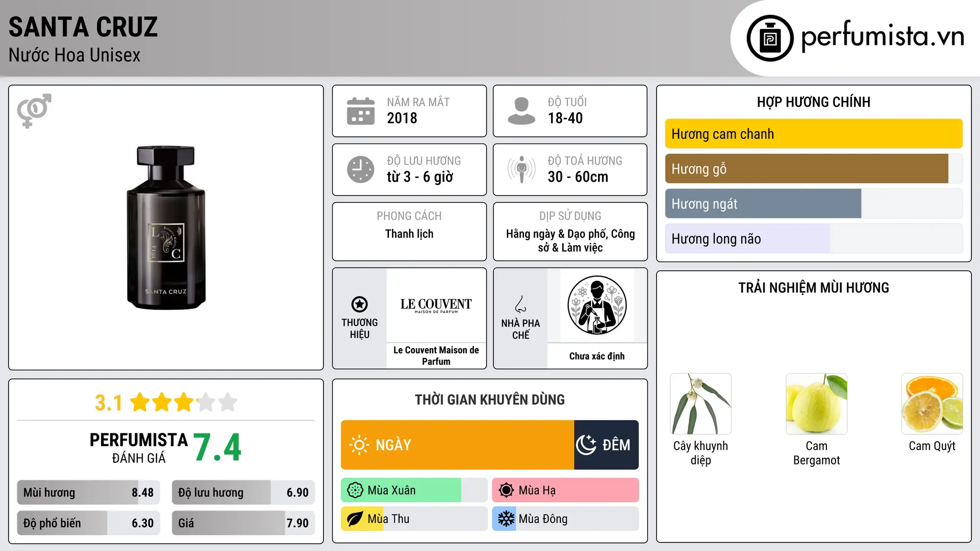Click the age range value 18-40
The height and width of the screenshot is (551, 980).
pos(565,118)
